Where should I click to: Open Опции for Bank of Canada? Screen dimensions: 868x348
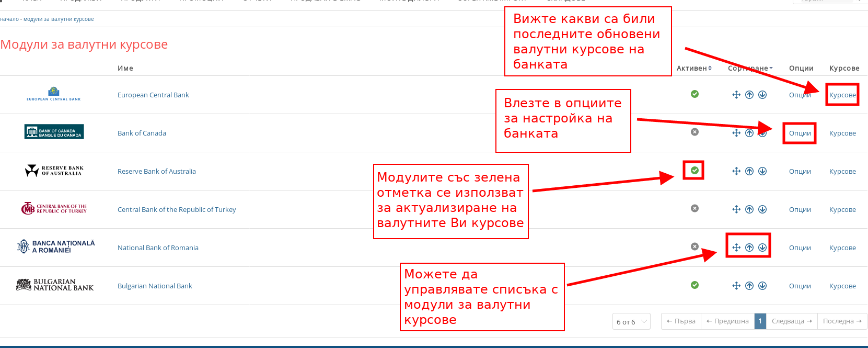pos(800,133)
